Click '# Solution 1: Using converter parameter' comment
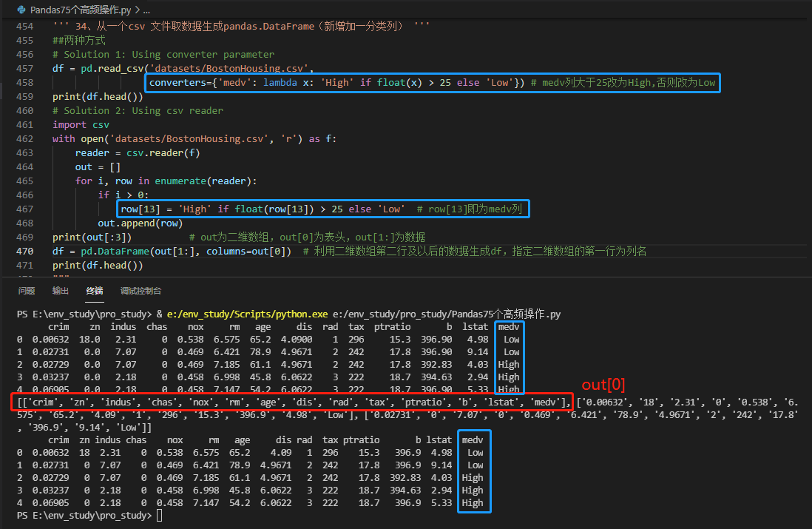Screen dimensions: 812x529 pos(163,55)
